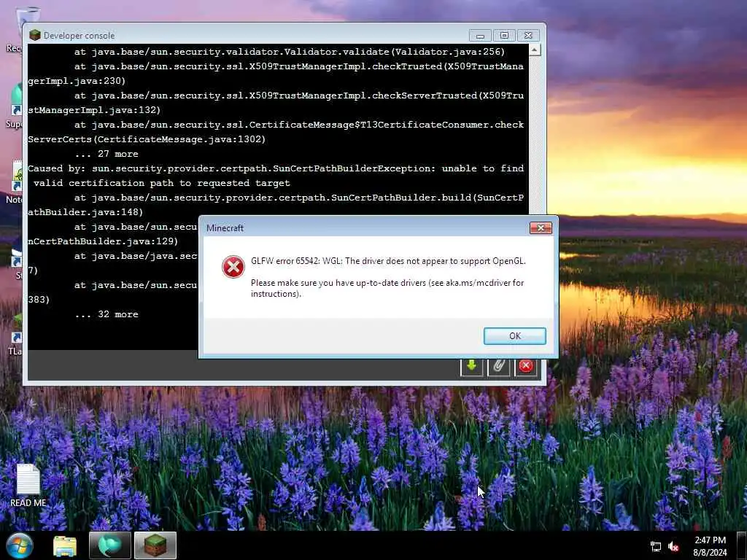Maximize the Developer console window
Screen dimensions: 747x560
coord(504,36)
